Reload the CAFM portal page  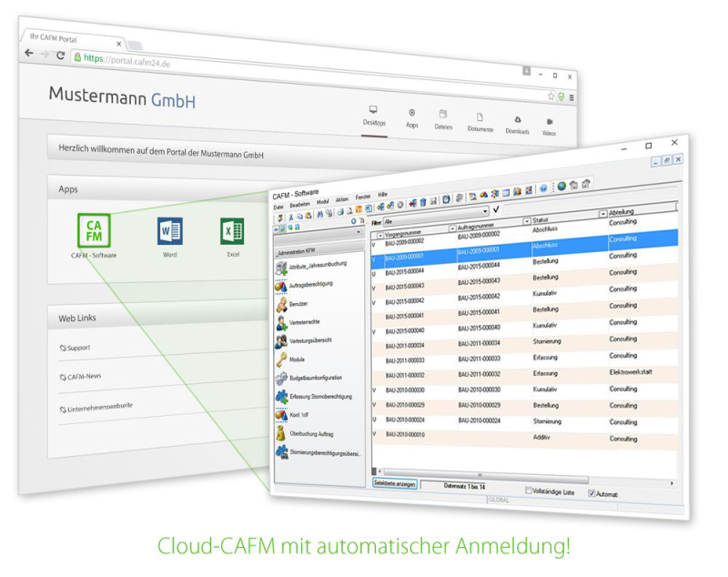(x=60, y=56)
